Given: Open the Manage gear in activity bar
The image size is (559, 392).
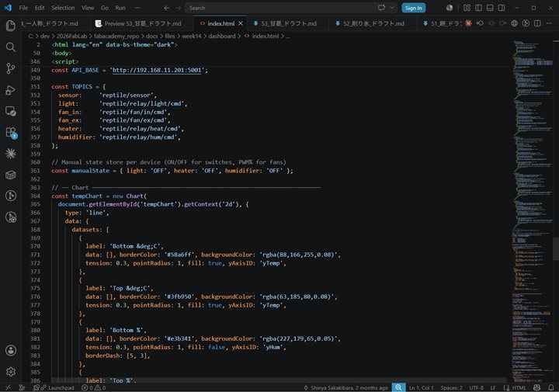Looking at the screenshot, I should click(x=11, y=372).
